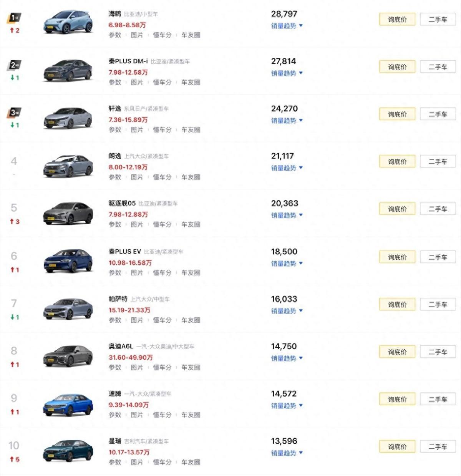
Task: Open the 奥迪A6L model title
Action: [x=121, y=346]
